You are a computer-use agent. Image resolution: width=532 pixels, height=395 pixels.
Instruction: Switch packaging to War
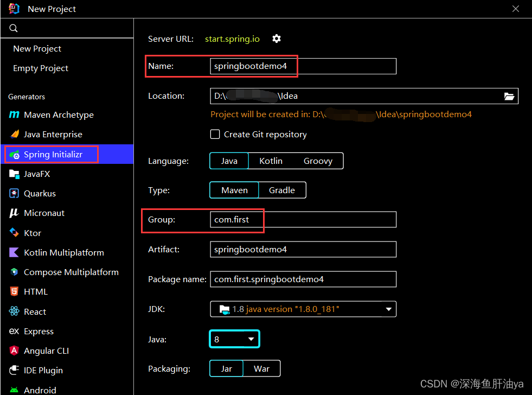pos(262,368)
